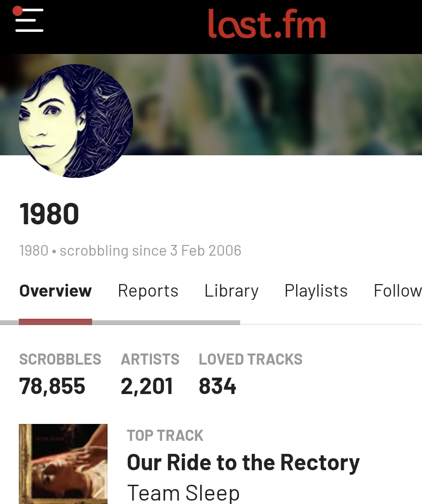This screenshot has height=504, width=422.
Task: Open the circular profile avatar picture
Action: [76, 121]
